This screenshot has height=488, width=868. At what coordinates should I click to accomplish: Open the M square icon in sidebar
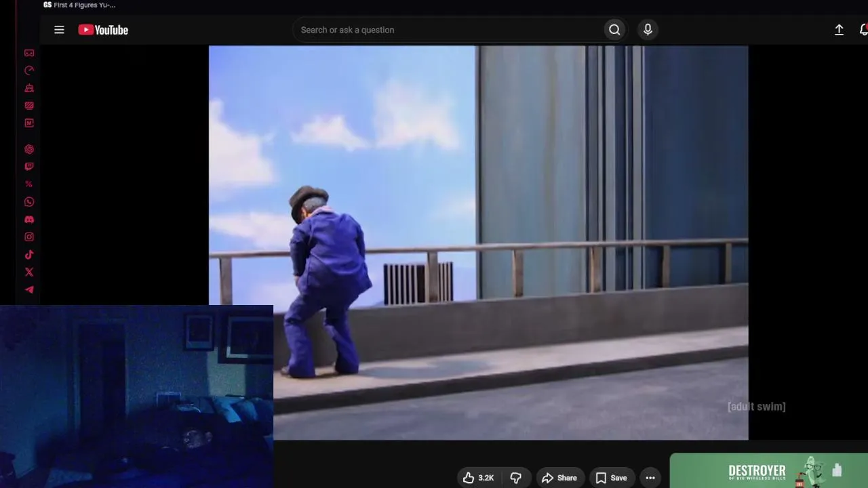(29, 123)
